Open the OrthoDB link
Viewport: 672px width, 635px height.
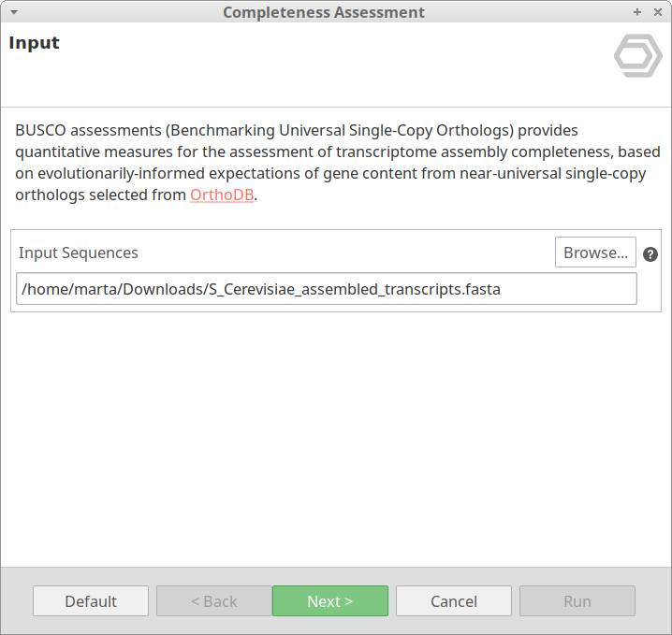point(222,195)
